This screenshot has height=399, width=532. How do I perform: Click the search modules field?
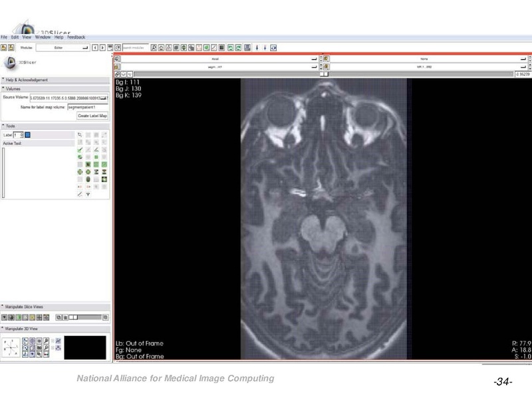pos(136,48)
